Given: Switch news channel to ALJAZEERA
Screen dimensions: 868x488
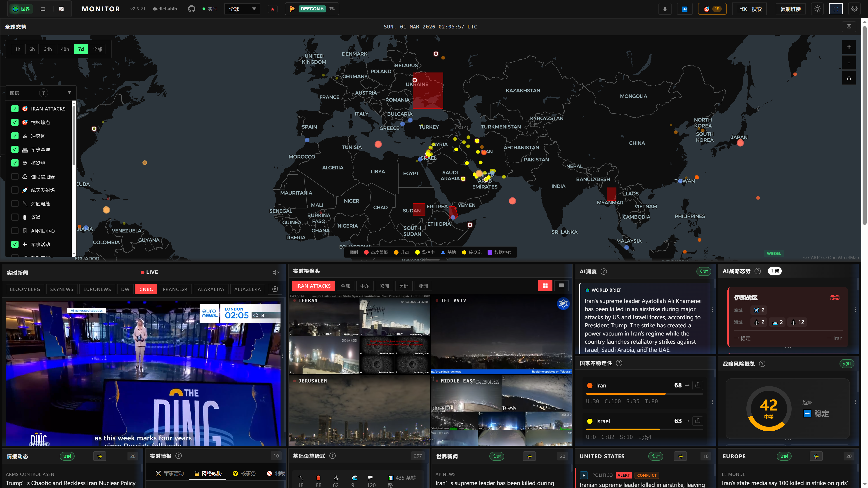Looking at the screenshot, I should coord(247,289).
